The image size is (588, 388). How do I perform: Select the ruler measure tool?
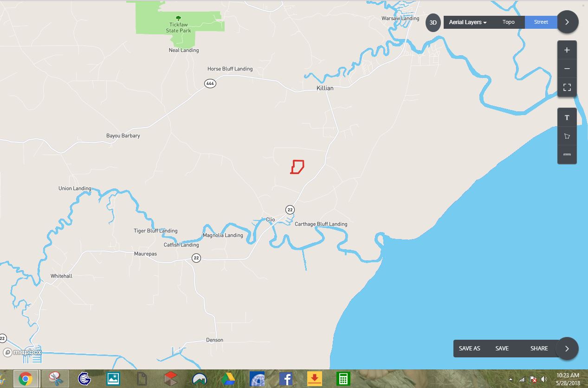[x=567, y=155]
